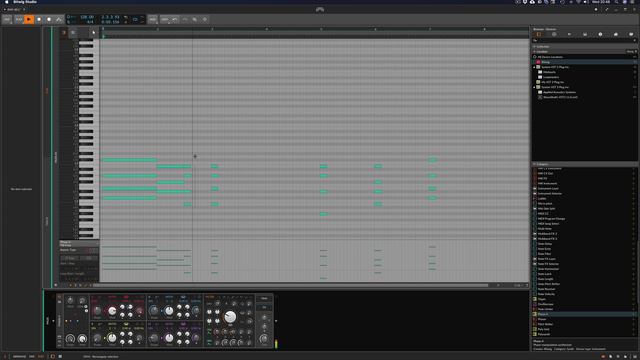Open the Apple menu in the macOS menu bar
640x360 pixels.
(7, 2)
